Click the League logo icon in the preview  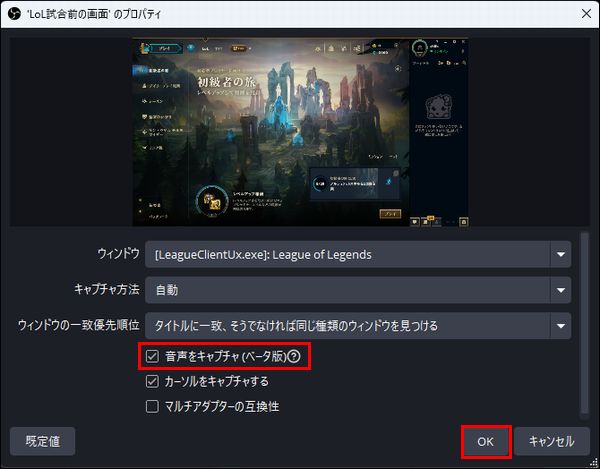[x=145, y=48]
